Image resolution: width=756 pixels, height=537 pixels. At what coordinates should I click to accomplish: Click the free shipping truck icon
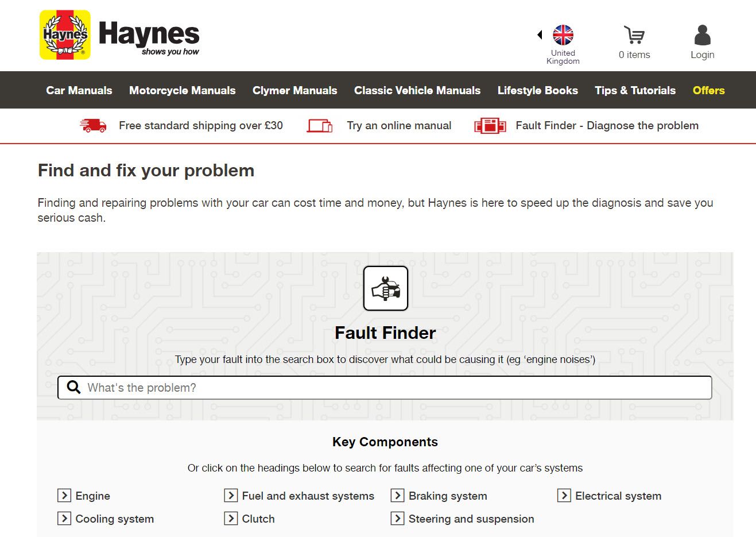[92, 125]
